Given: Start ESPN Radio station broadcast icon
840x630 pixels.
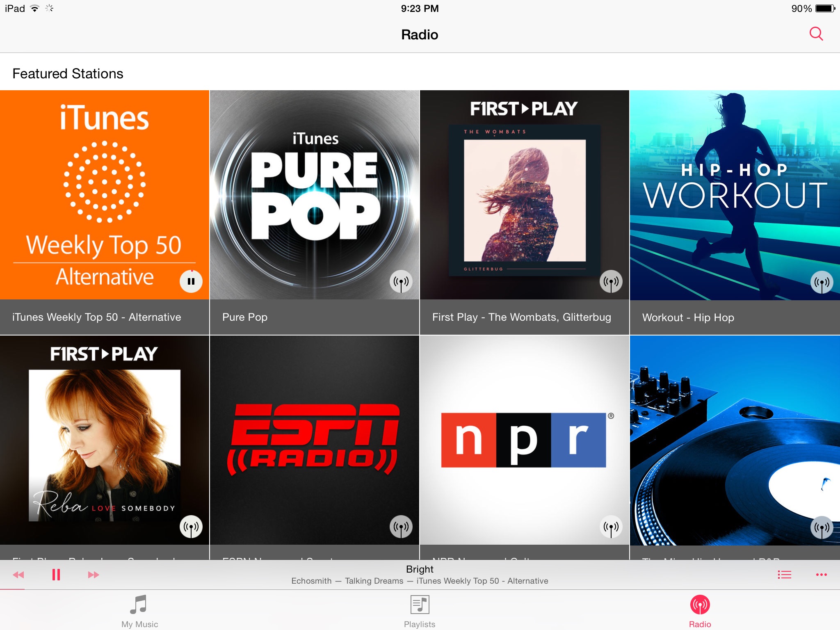Looking at the screenshot, I should (401, 527).
